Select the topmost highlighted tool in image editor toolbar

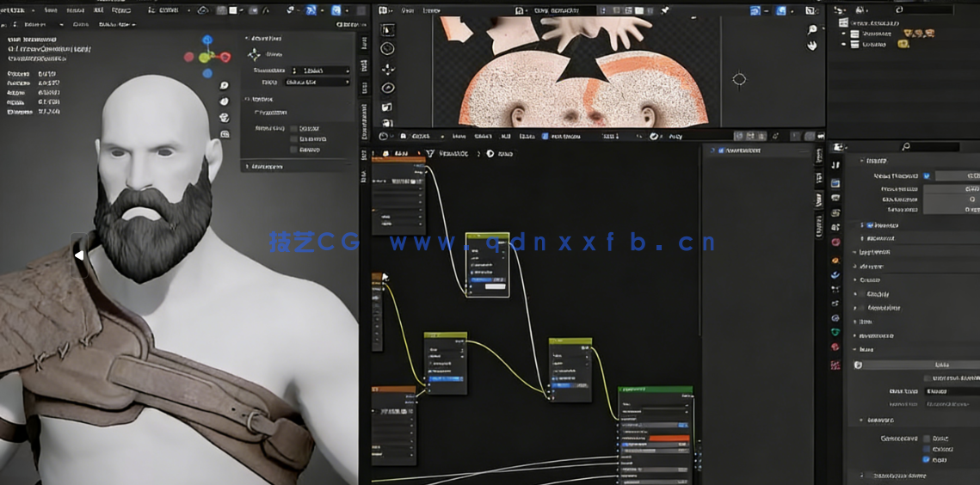tap(387, 30)
